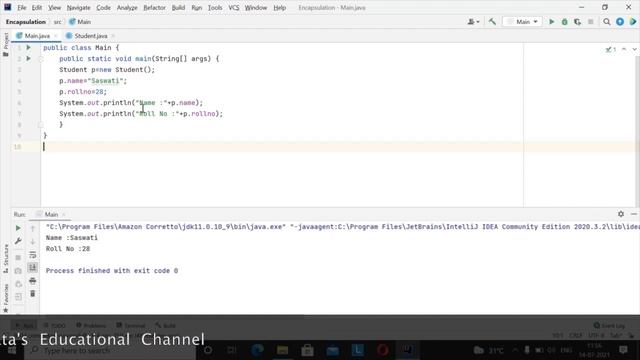Go to the next highlighted problem arrow
Viewport: 640px width, 360px height.
(x=634, y=49)
